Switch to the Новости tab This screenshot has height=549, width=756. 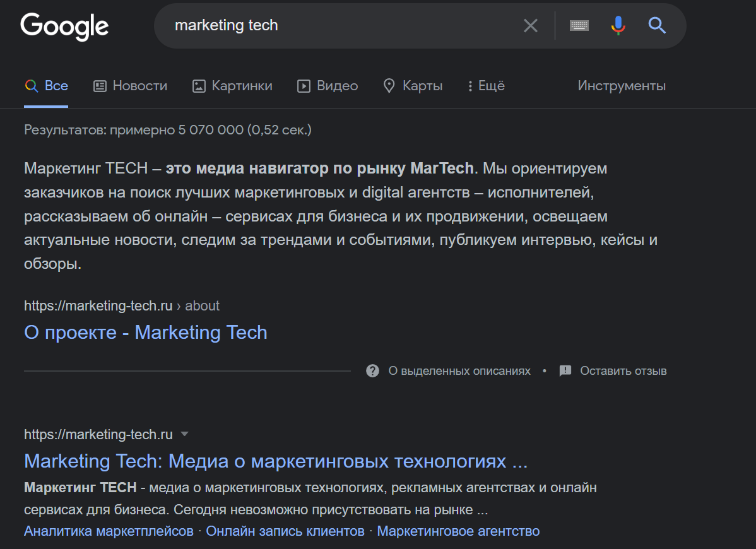pos(130,86)
